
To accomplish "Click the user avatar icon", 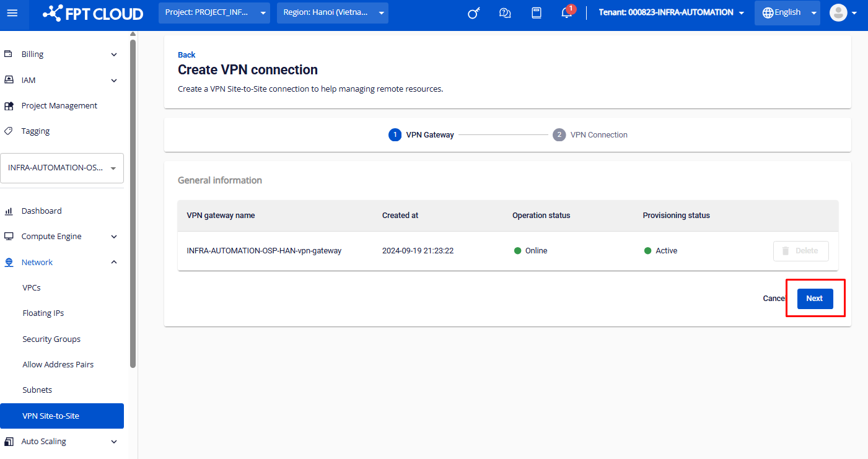I will click(x=838, y=12).
